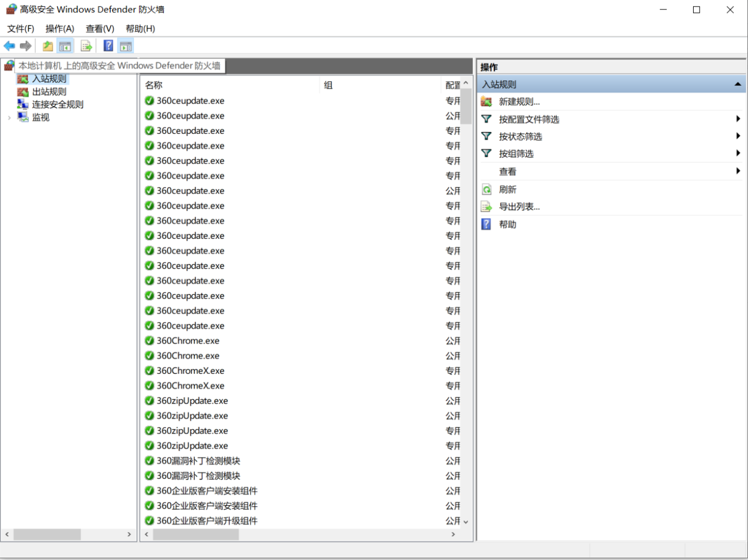The height and width of the screenshot is (560, 748).
Task: Click the rules list horizontal scrollbar thumb
Action: pyautogui.click(x=196, y=534)
